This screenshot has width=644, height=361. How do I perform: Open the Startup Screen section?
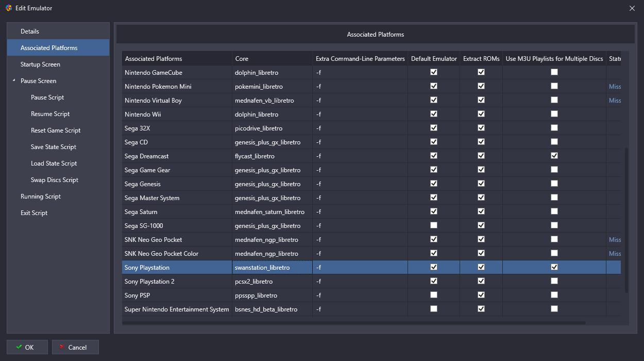point(58,64)
